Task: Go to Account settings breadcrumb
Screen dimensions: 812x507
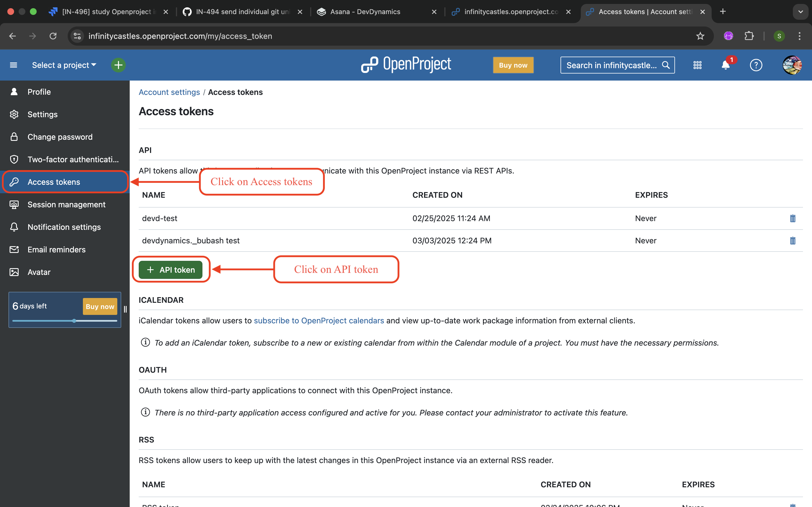Action: coord(169,92)
